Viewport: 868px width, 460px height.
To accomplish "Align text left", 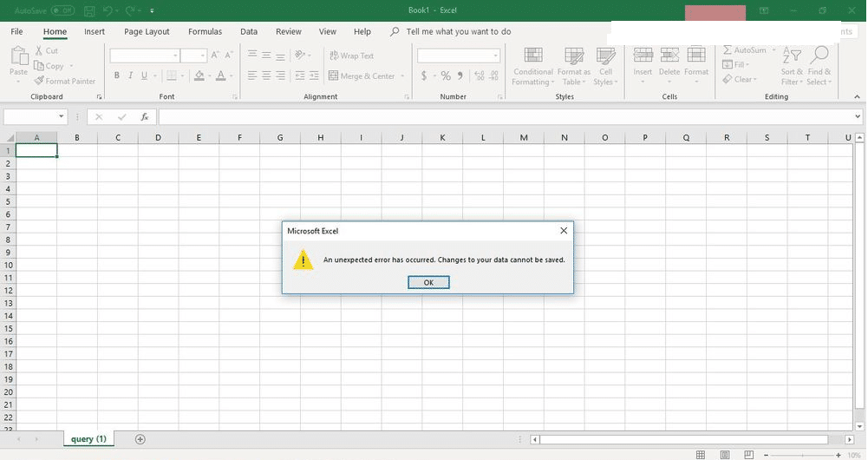I will tap(252, 76).
